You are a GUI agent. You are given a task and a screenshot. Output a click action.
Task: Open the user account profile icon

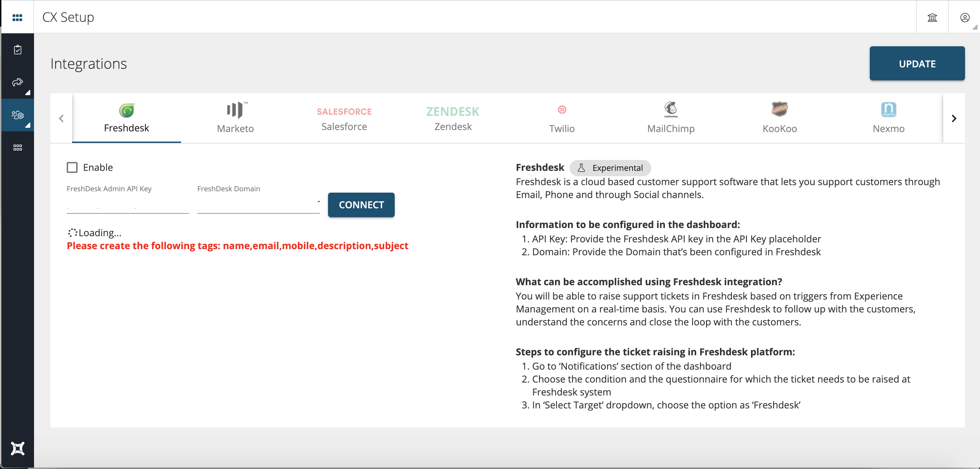[964, 17]
